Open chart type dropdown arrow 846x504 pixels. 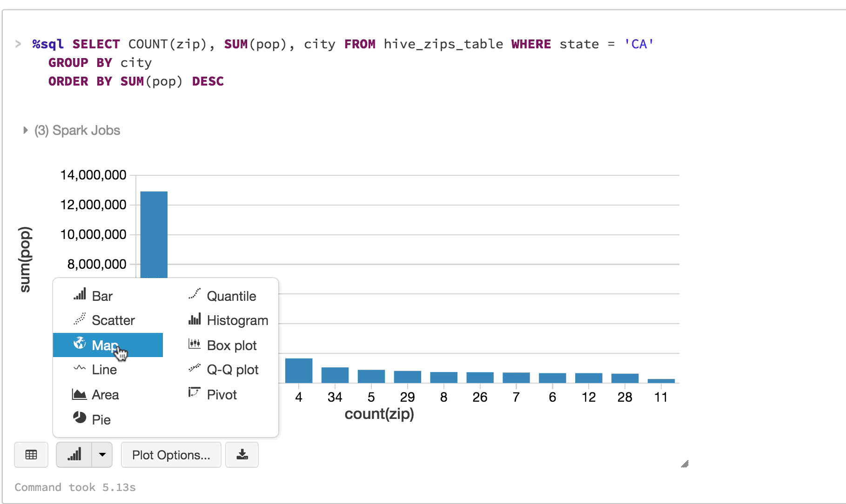102,455
